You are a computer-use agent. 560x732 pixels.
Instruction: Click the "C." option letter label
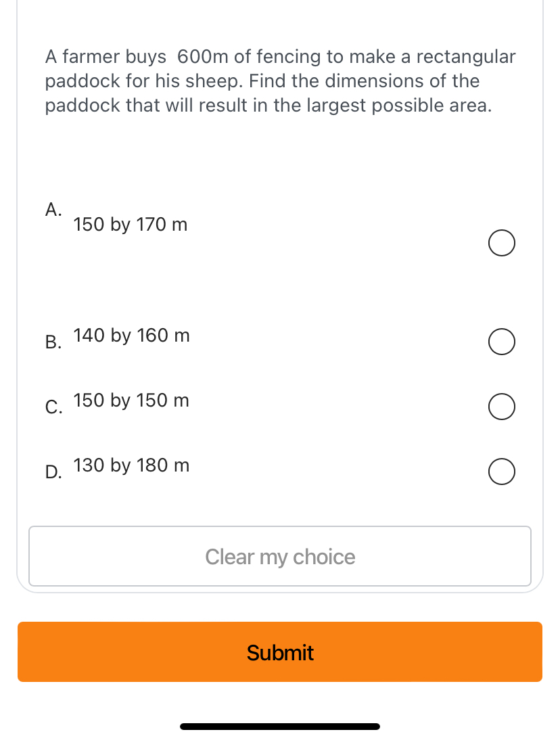(53, 407)
